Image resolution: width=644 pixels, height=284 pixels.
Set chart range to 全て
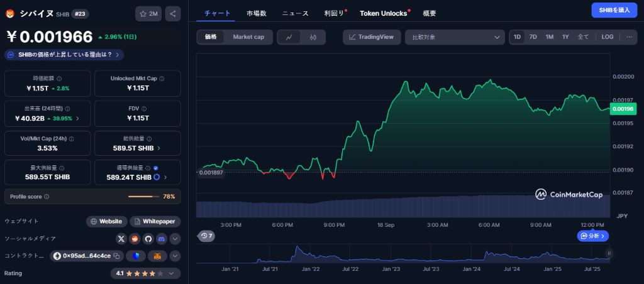pyautogui.click(x=583, y=37)
